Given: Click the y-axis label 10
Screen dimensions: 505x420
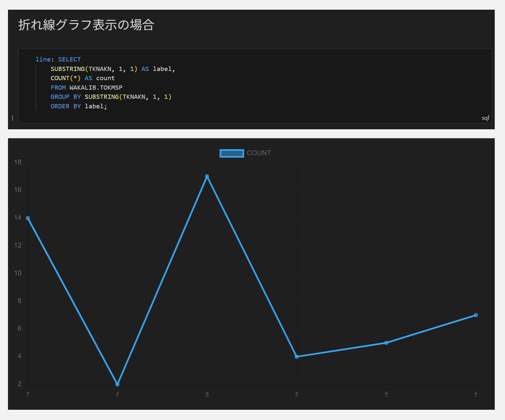Looking at the screenshot, I should click(18, 273).
